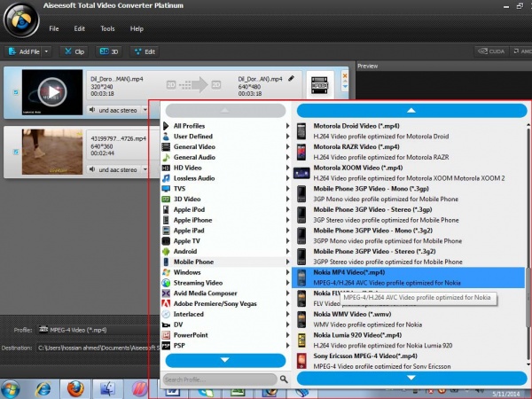Screen dimensions: 532x399
Task: Click the Windows flag icon in profile list
Action: (x=166, y=272)
